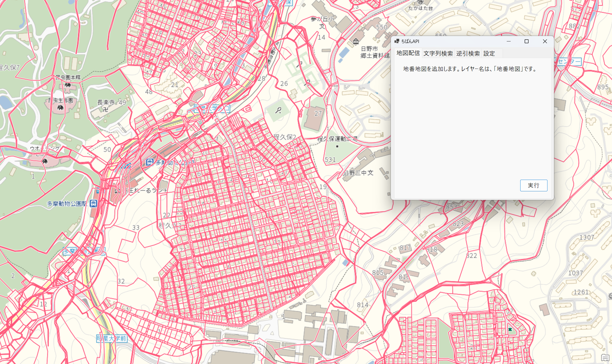Click the 地番地図を追加します description text
This screenshot has height=364, width=612.
(470, 69)
